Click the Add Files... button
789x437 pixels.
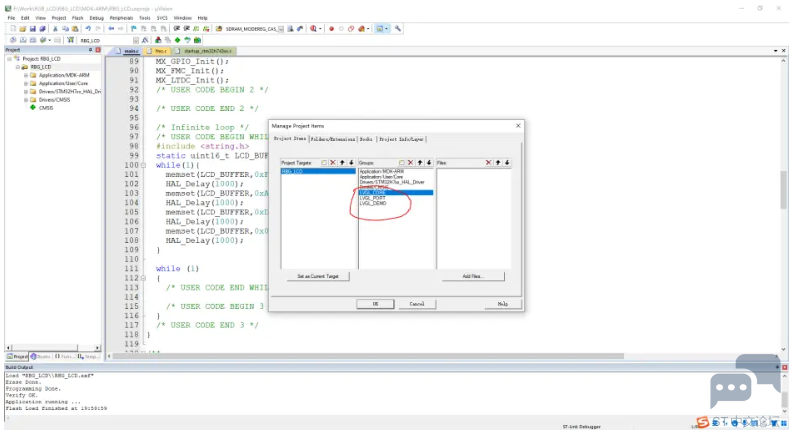(x=473, y=276)
